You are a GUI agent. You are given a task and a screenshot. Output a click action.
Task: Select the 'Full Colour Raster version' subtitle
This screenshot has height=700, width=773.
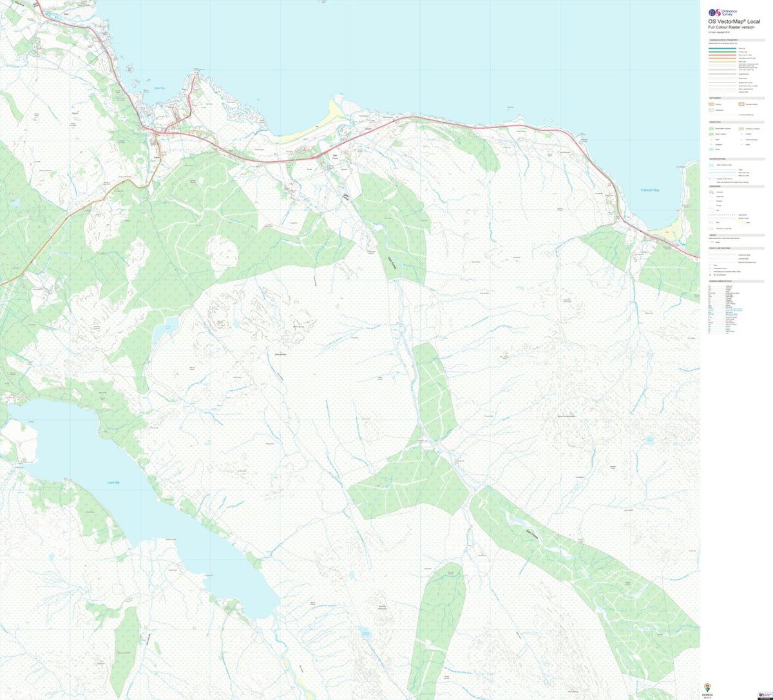731,27
